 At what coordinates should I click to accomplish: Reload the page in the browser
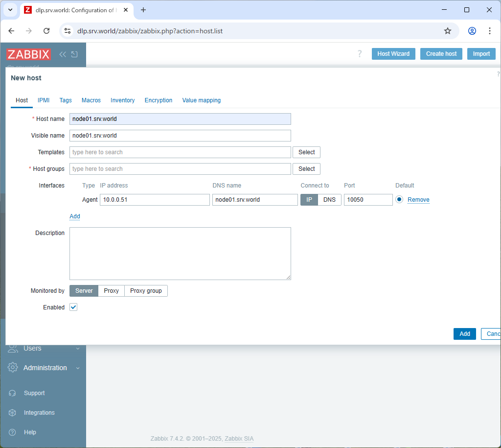coord(46,31)
